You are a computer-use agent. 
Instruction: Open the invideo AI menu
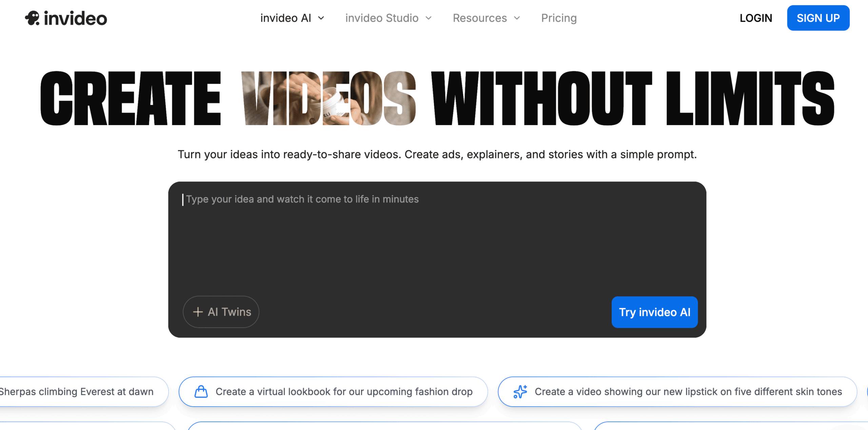pos(292,18)
